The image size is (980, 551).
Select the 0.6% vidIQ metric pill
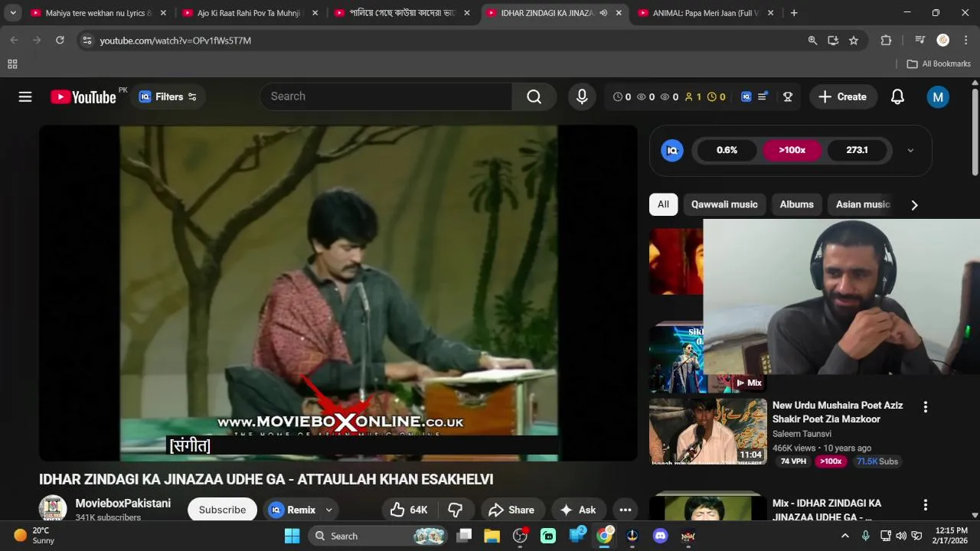(x=727, y=150)
